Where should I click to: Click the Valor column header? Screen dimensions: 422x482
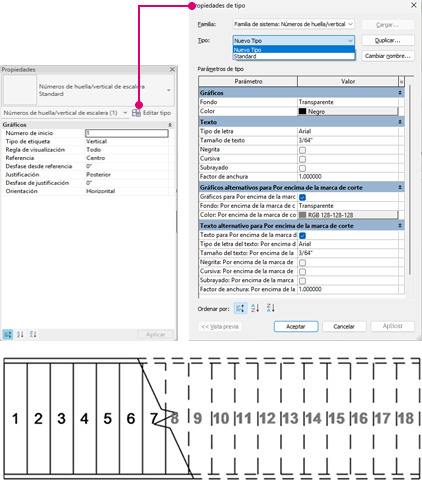click(348, 81)
